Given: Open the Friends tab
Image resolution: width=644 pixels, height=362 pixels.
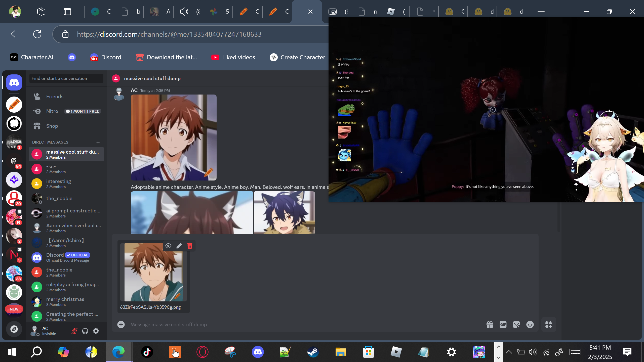Looking at the screenshot, I should point(55,97).
